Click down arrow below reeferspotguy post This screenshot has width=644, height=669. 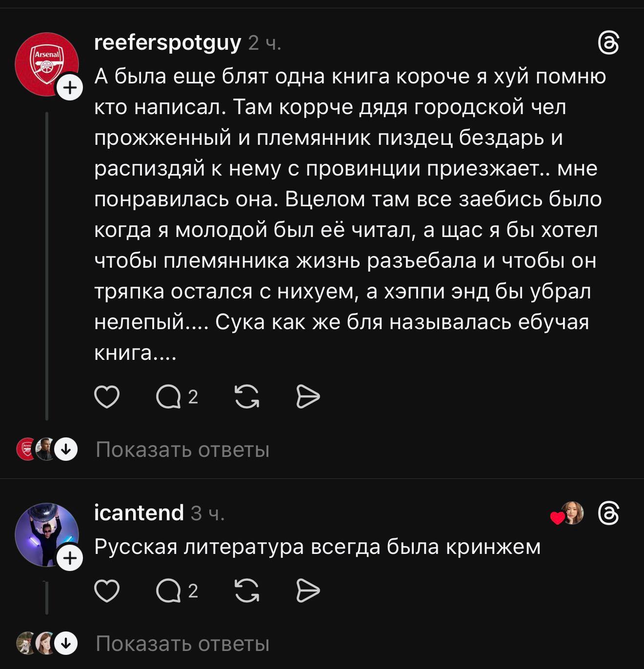[65, 449]
